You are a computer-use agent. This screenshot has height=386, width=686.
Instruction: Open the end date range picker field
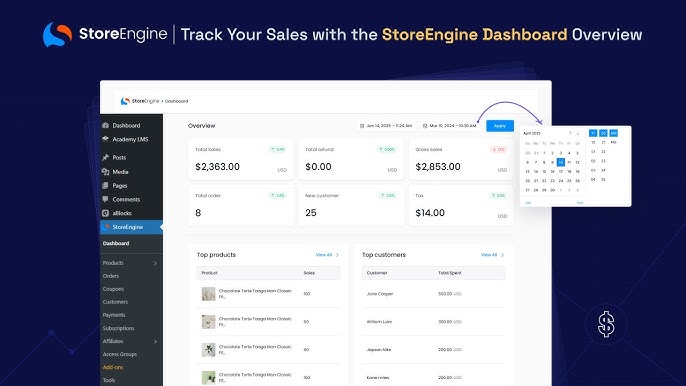point(449,126)
